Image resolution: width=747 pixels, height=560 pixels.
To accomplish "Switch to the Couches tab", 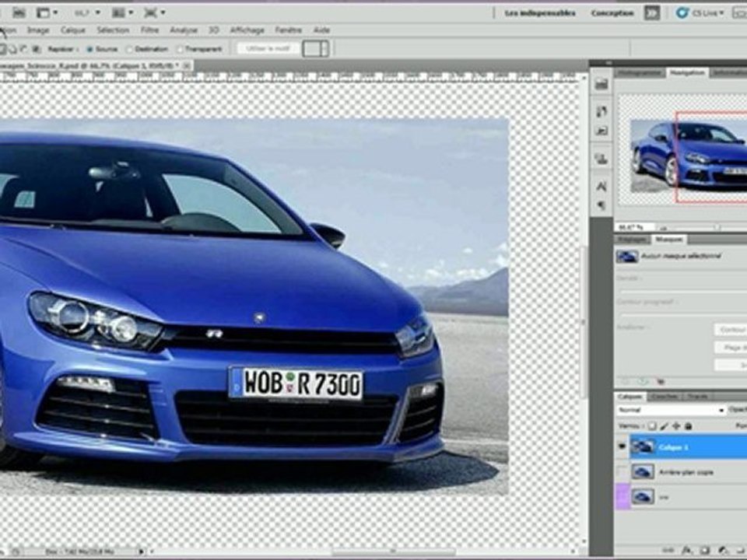I will [665, 396].
